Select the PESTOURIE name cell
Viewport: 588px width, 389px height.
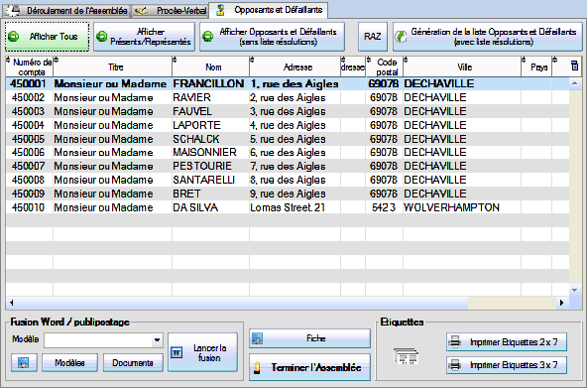pyautogui.click(x=211, y=166)
